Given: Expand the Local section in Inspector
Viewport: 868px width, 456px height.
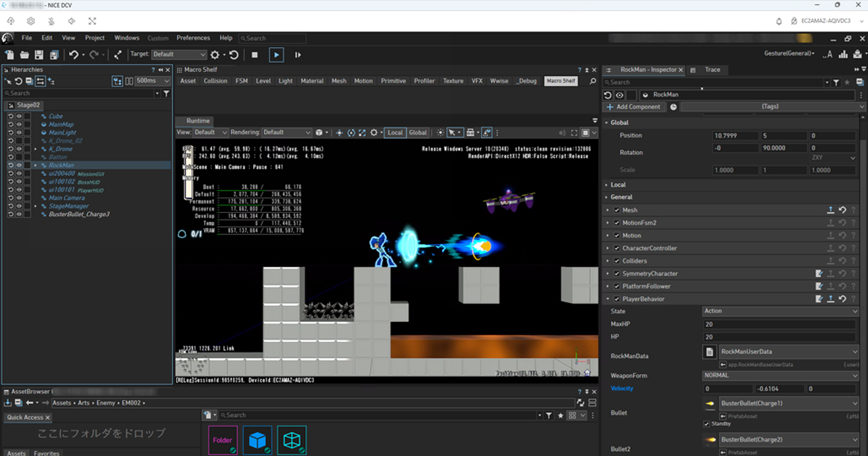Looking at the screenshot, I should click(x=607, y=185).
